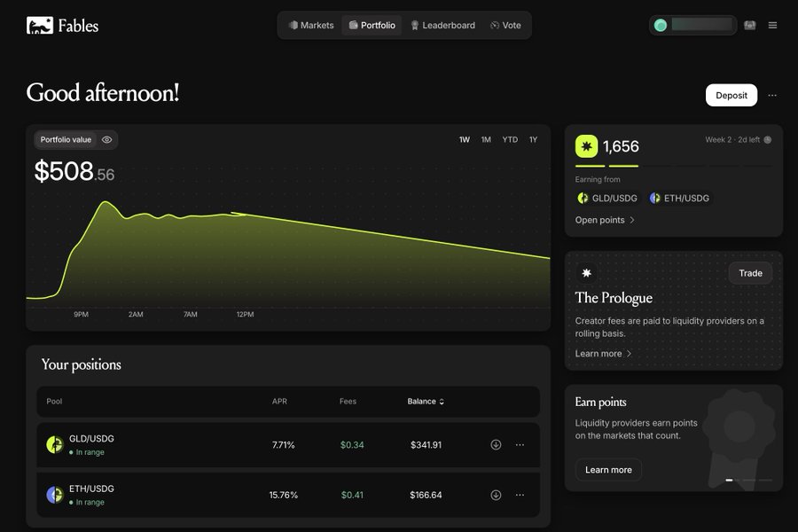Click the Fees column header
This screenshot has width=798, height=532.
pyautogui.click(x=348, y=401)
